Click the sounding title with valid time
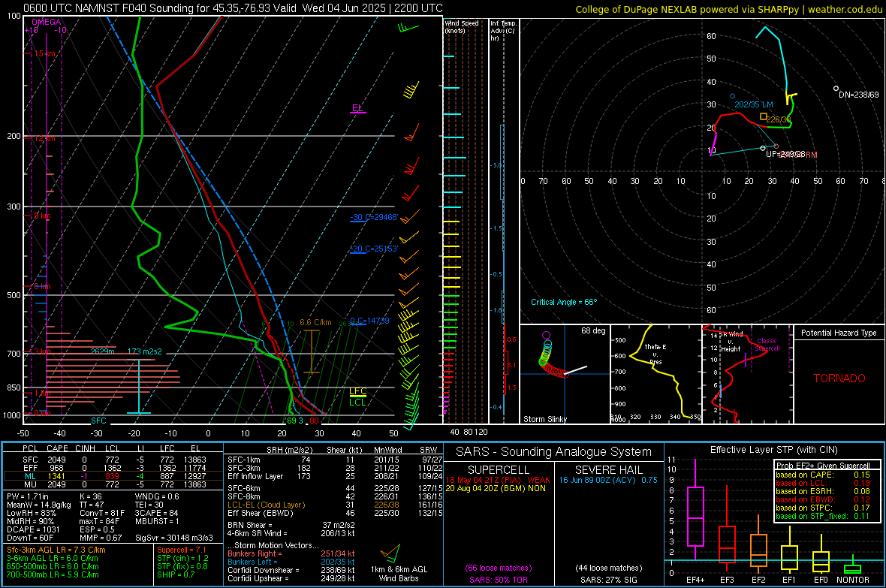This screenshot has width=886, height=588. (x=234, y=8)
